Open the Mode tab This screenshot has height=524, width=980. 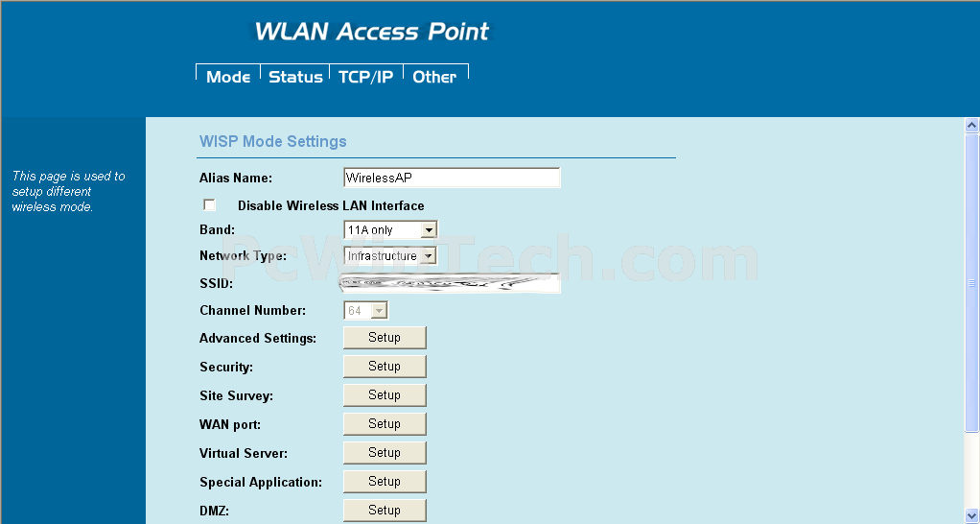228,76
